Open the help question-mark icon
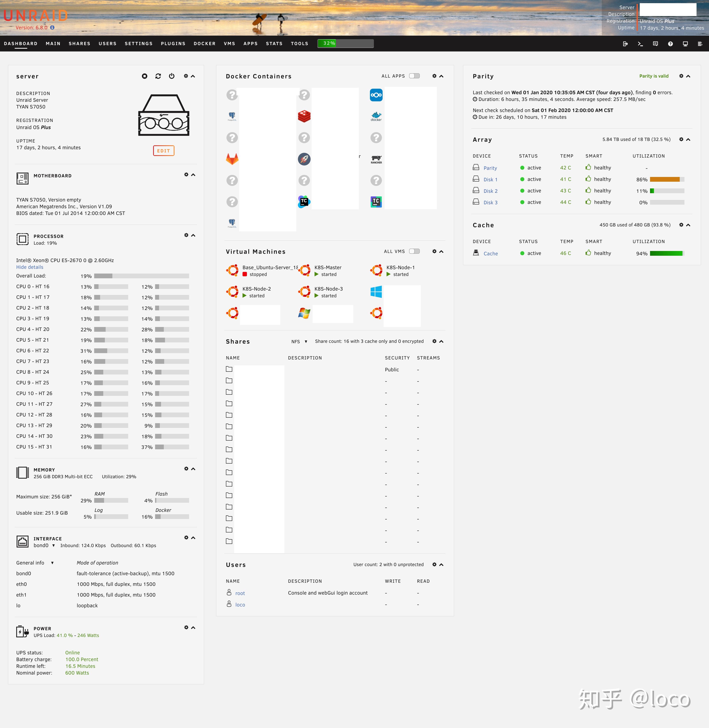 coord(670,44)
